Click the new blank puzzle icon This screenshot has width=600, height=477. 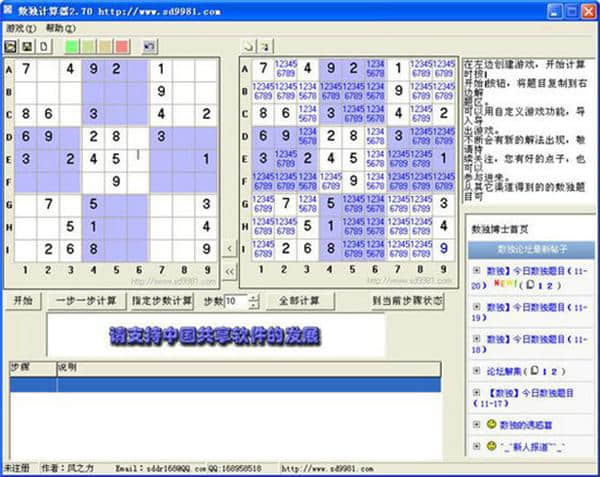click(43, 46)
